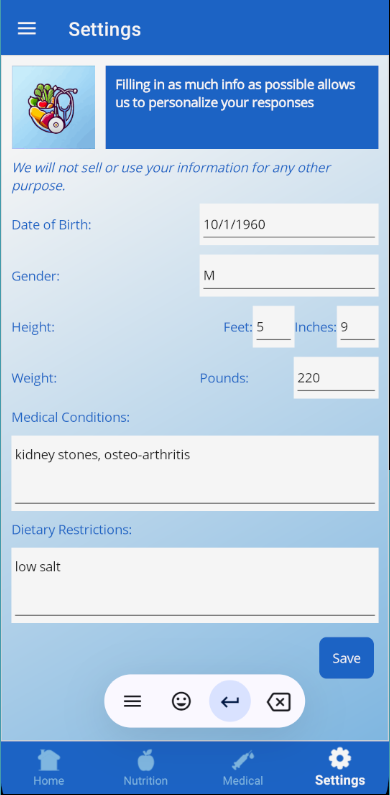
Task: Open the emoji picker smiley icon
Action: pyautogui.click(x=181, y=701)
